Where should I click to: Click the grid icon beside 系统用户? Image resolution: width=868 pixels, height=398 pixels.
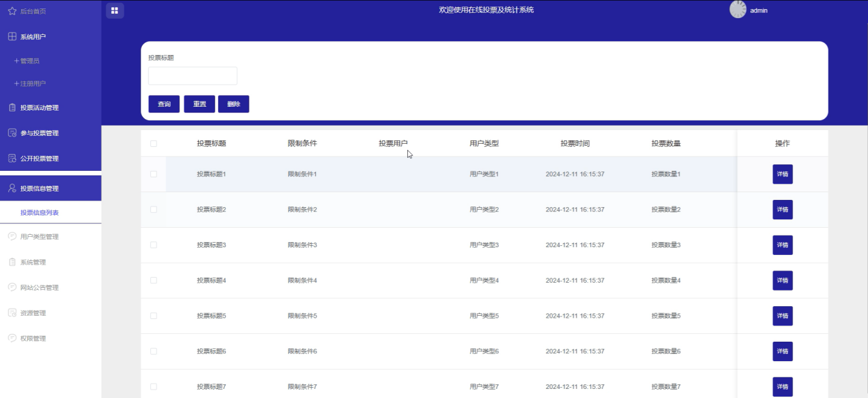click(12, 37)
